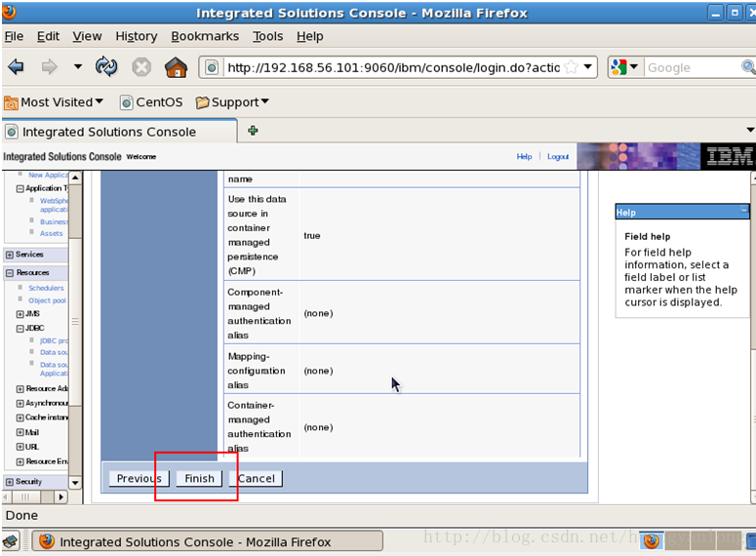Click the console Help link

click(x=524, y=156)
